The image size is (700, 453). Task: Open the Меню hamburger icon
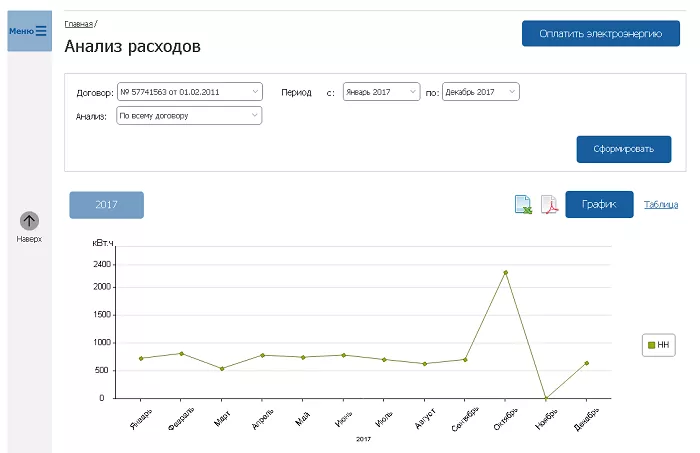click(41, 31)
